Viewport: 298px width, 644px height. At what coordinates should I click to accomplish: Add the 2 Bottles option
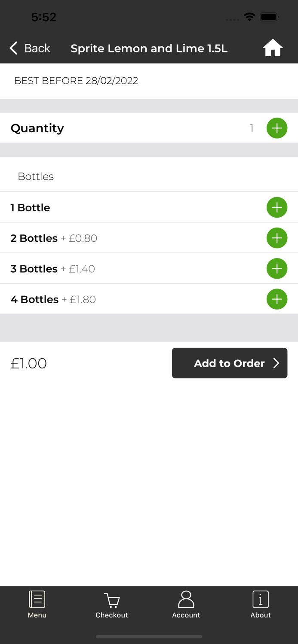pos(277,238)
